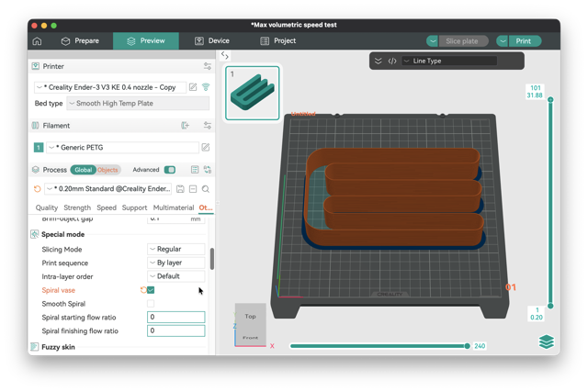Image resolution: width=588 pixels, height=392 pixels.
Task: Switch to the Prepare tab
Action: 80,40
